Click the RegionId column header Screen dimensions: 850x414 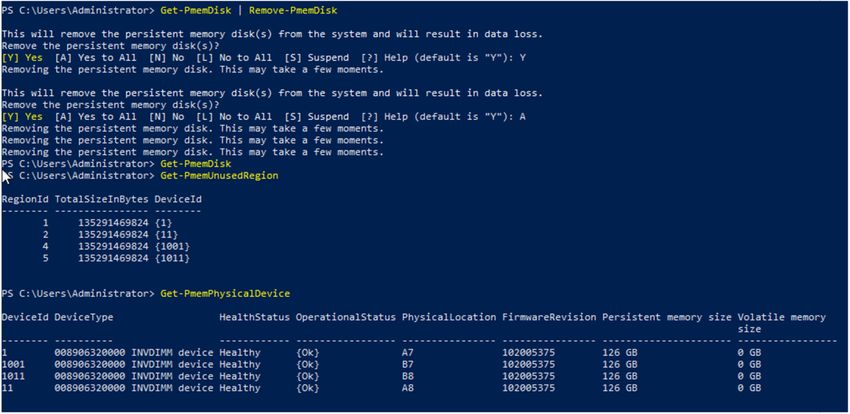[25, 199]
